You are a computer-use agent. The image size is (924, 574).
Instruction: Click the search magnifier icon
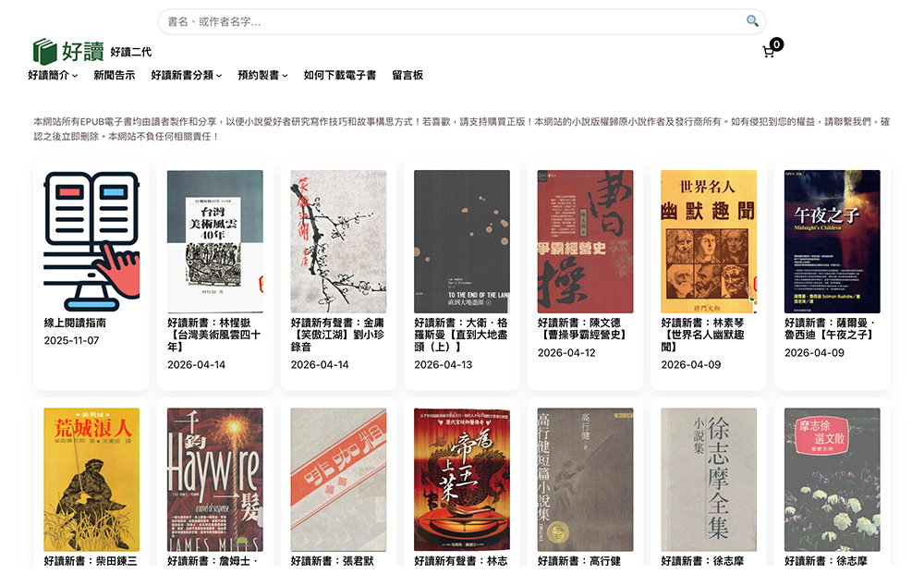point(753,20)
